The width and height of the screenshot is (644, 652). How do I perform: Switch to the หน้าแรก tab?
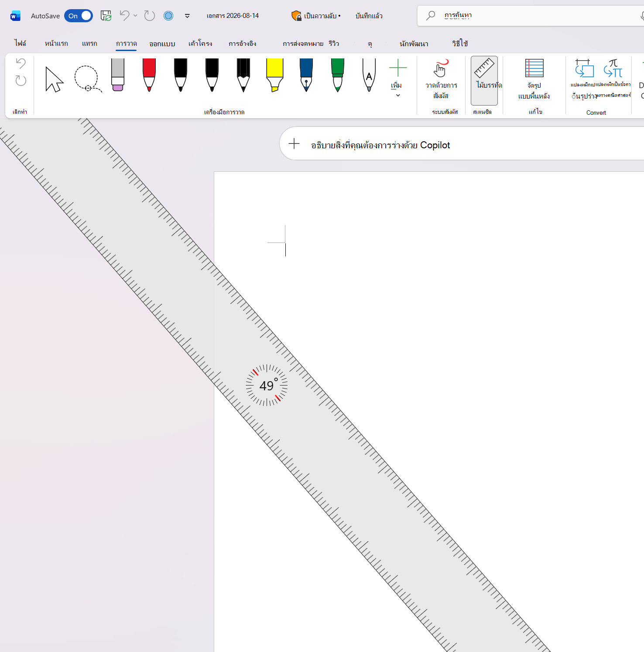pos(56,43)
